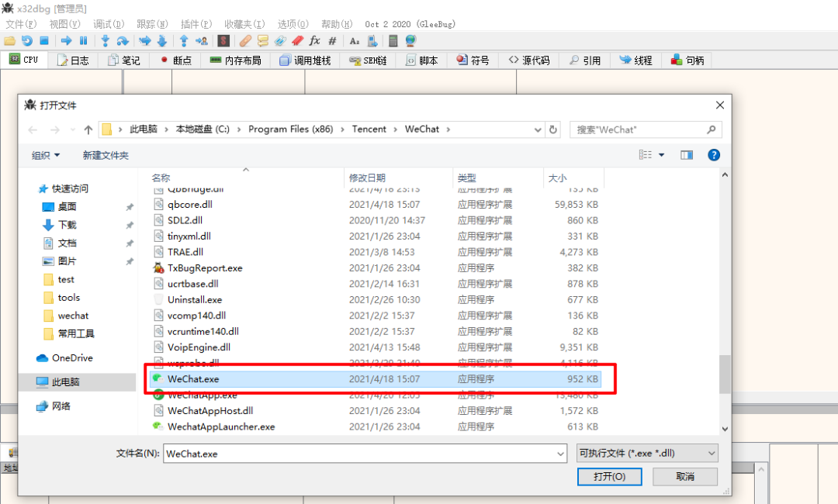
Task: Open the Patches bandage icon
Action: click(245, 40)
